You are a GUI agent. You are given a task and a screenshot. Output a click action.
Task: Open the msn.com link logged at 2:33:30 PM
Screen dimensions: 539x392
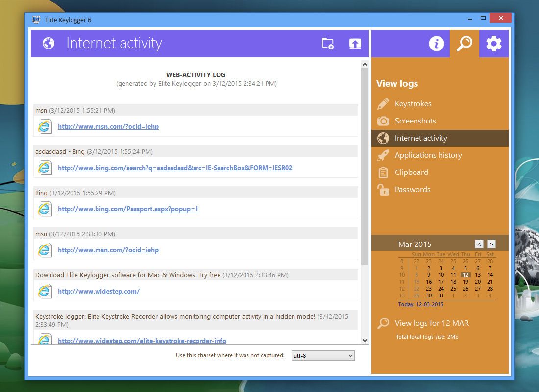108,250
